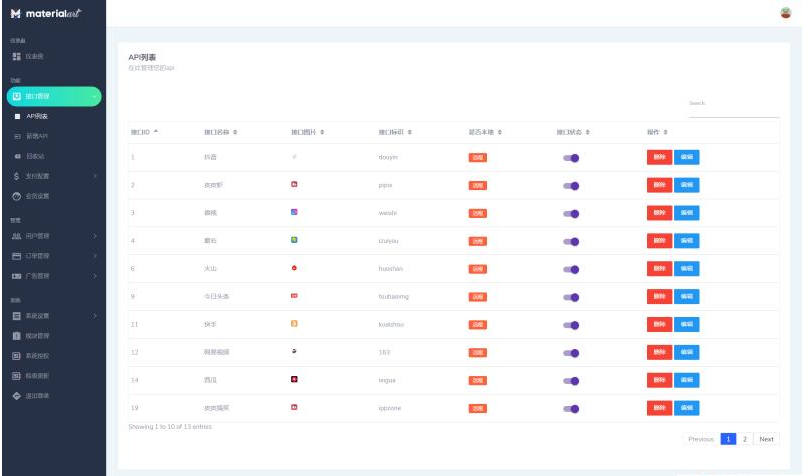Screen dimensions: 808x476
Task: Sort table by 接口ID column header
Action: [x=145, y=132]
